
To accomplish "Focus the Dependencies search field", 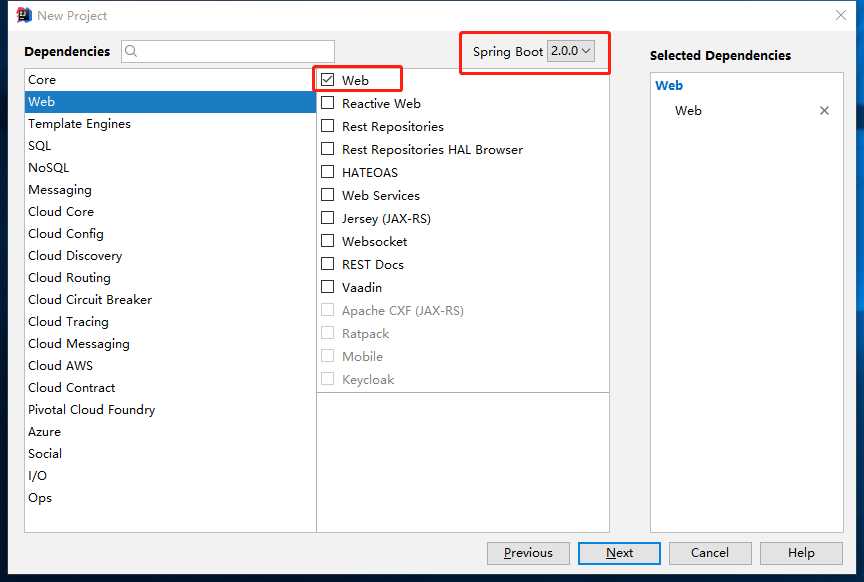I will click(x=228, y=51).
